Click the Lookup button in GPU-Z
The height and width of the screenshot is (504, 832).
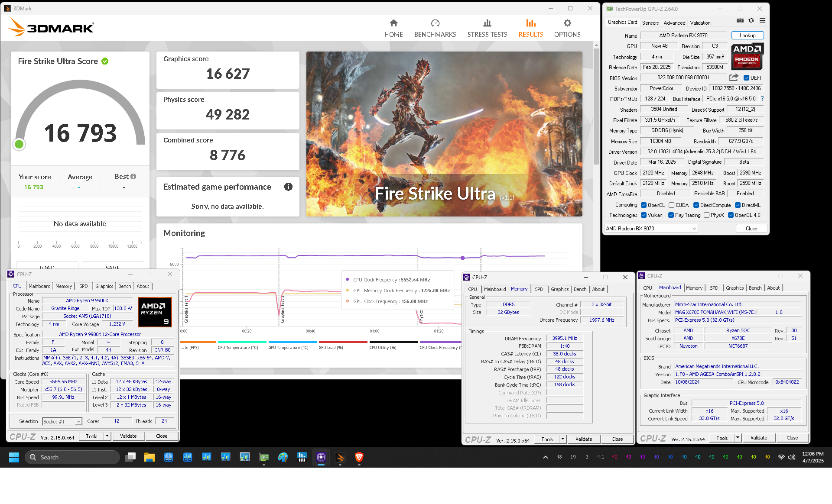point(747,36)
